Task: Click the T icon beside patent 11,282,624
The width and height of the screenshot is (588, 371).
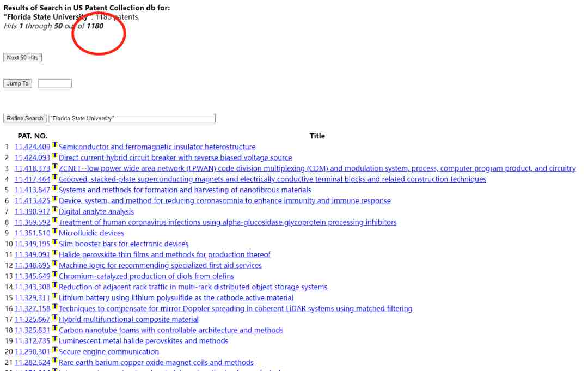Action: [55, 361]
